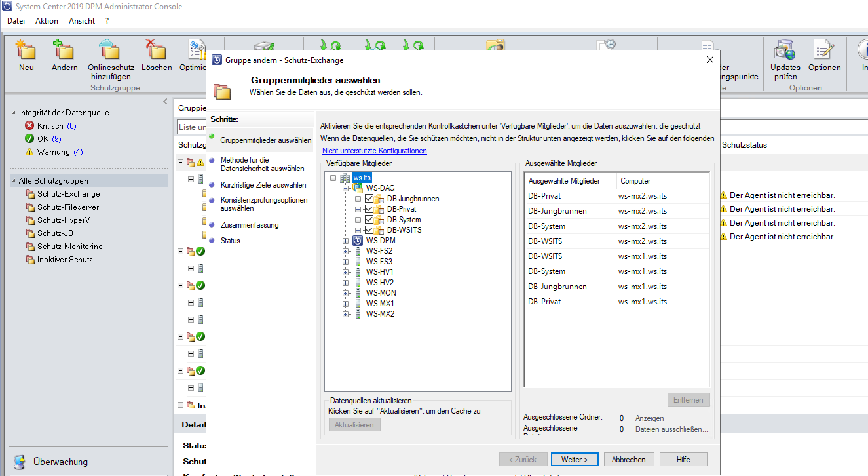Screen dimensions: 868x476
Task: Click the Inaktiver Schutz folder icon
Action: 30,260
